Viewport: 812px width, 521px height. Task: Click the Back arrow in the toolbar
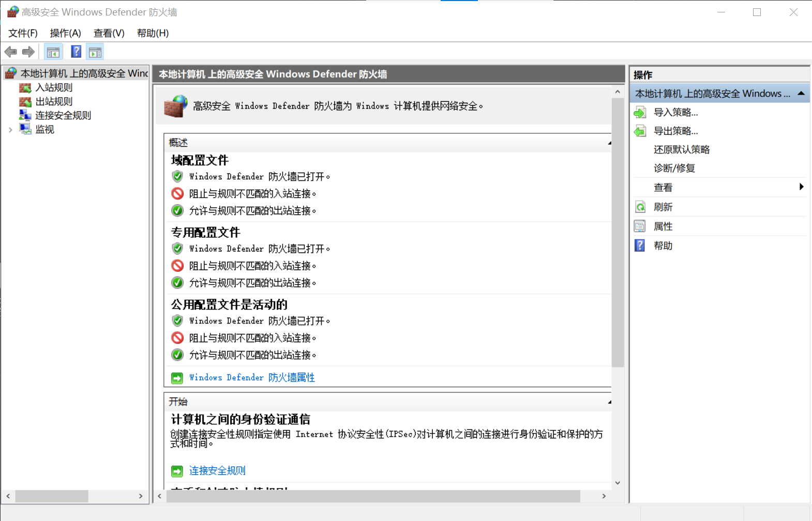[10, 52]
